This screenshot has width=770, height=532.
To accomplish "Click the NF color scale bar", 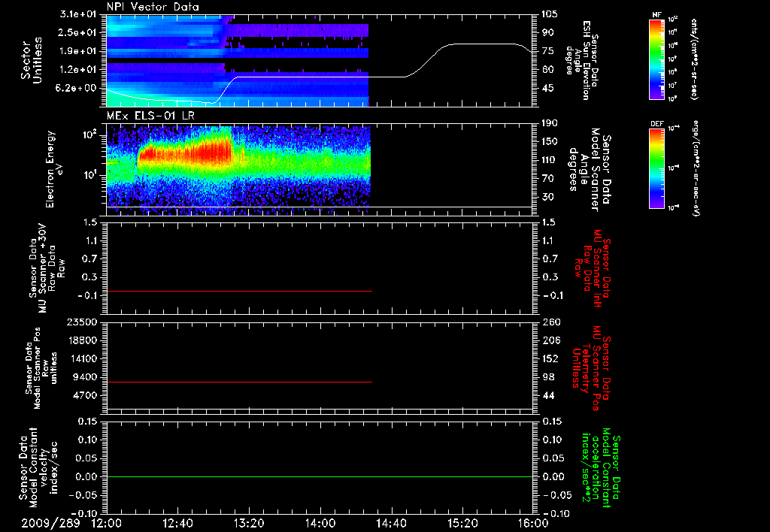I will click(656, 59).
